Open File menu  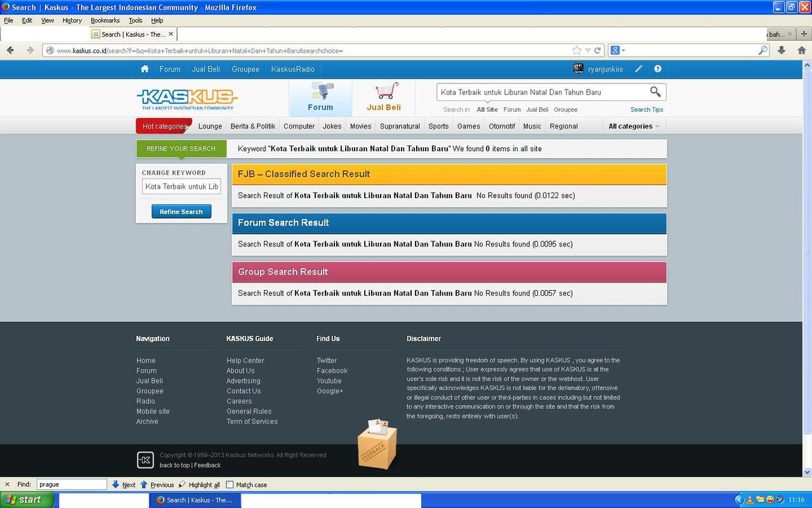tap(8, 20)
